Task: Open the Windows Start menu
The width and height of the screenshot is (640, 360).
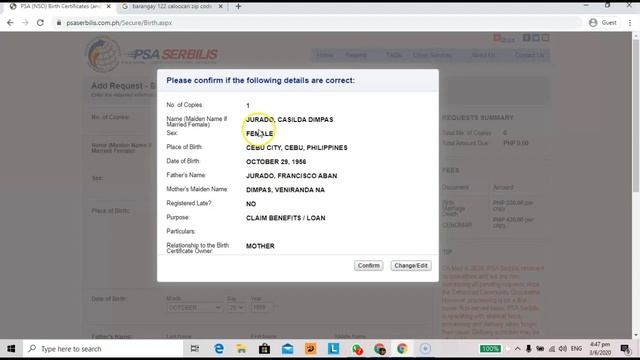Action: click(11, 349)
